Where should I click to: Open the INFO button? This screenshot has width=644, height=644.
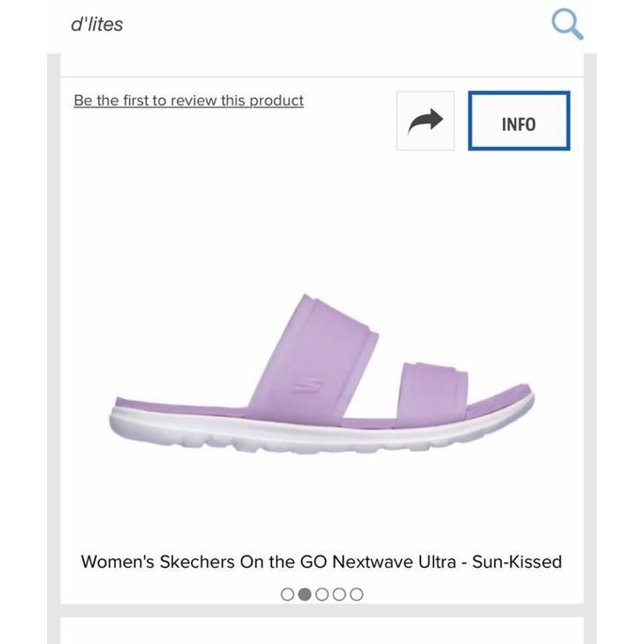(519, 121)
